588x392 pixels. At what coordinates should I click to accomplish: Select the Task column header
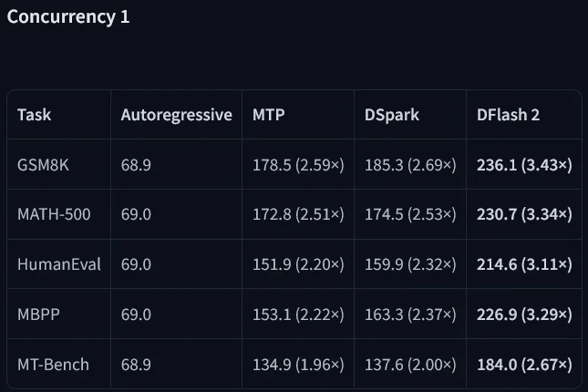(34, 115)
